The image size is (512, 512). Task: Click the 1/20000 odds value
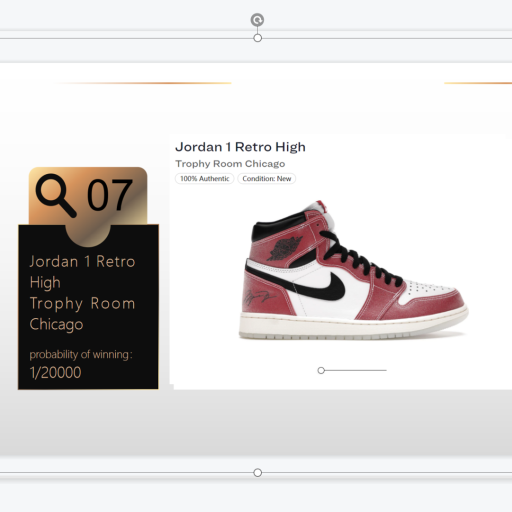tap(55, 372)
